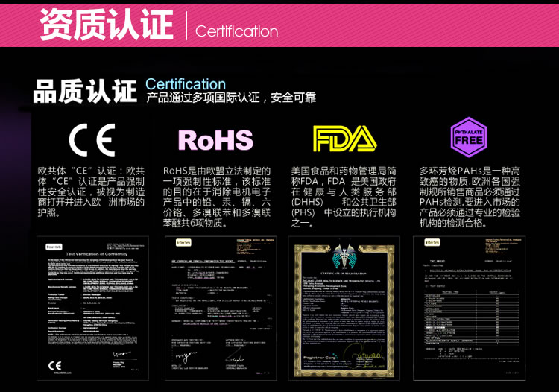The image size is (559, 392).
Task: Click the CE description paragraph
Action: [x=91, y=192]
